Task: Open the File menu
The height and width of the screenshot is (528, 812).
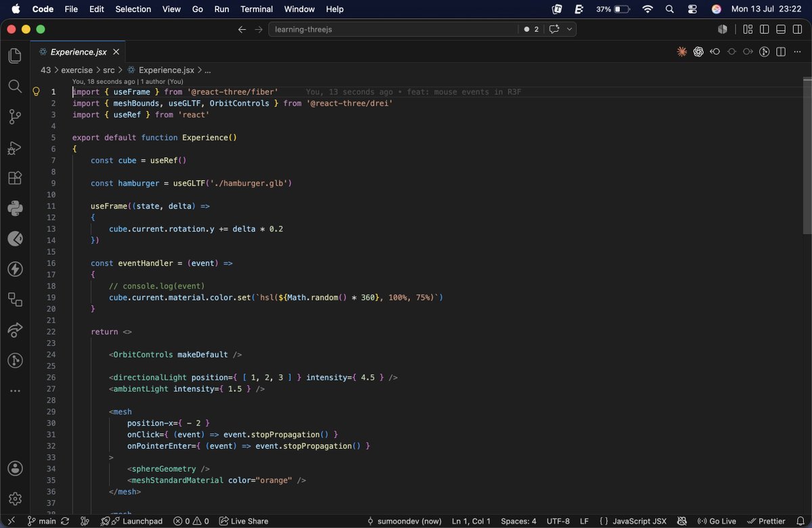Action: click(71, 9)
